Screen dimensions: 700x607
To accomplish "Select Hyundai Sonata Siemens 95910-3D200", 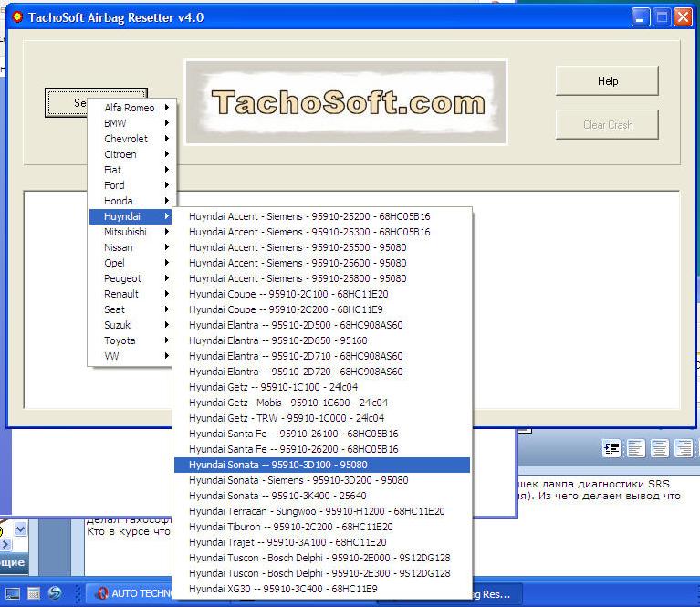I will [x=322, y=480].
